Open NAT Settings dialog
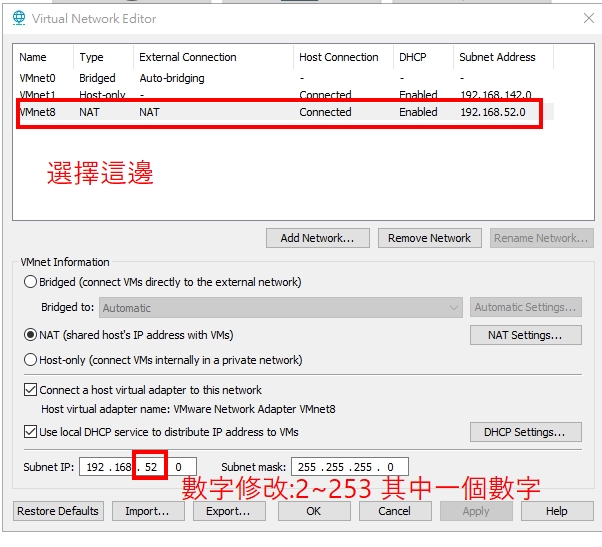Viewport: 602px width, 547px height. pos(525,335)
